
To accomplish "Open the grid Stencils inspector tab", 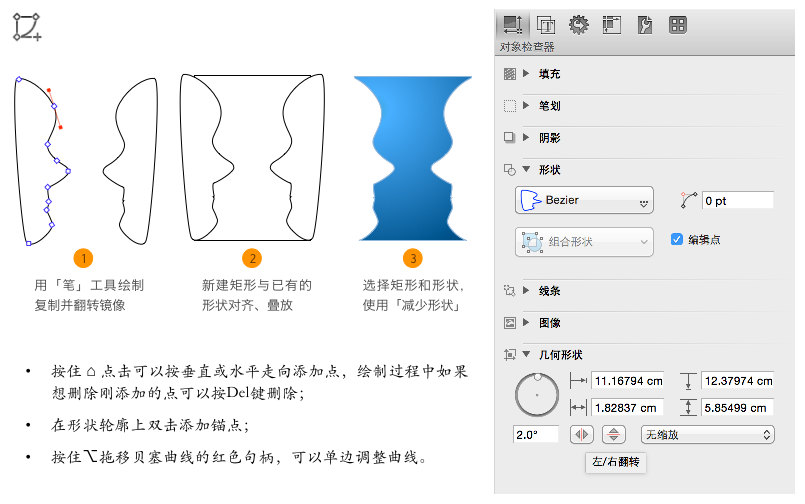I will click(678, 25).
